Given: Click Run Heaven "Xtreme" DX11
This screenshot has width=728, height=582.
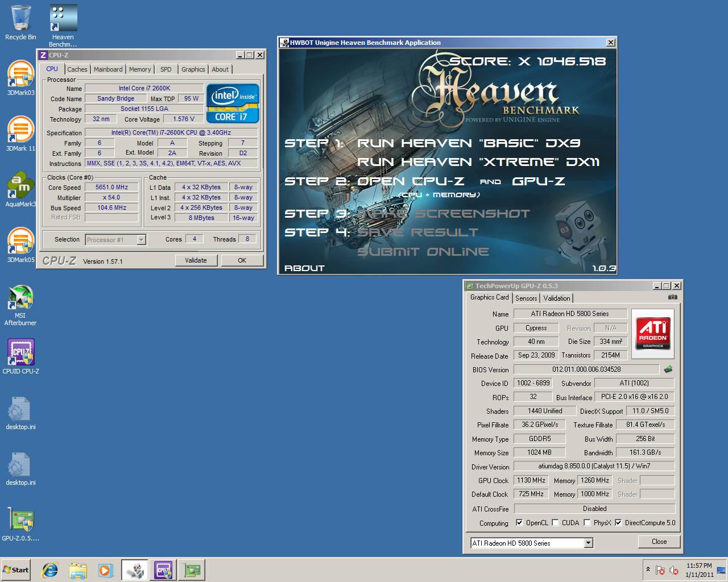Looking at the screenshot, I should click(478, 162).
